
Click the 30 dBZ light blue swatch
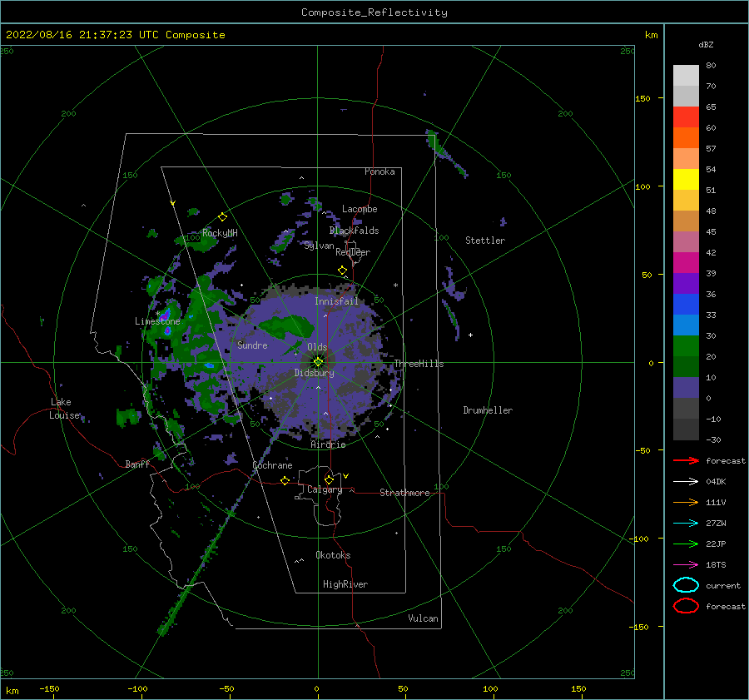[x=686, y=325]
